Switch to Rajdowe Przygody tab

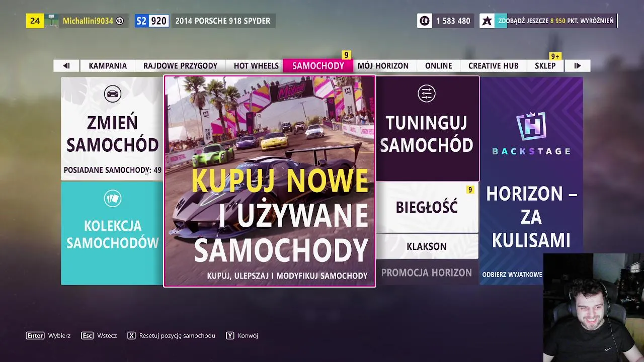[180, 66]
